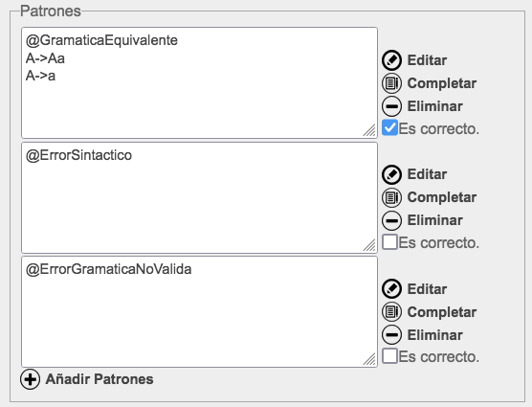Image resolution: width=532 pixels, height=407 pixels.
Task: Click the plus icon for Añadir Patrones
Action: click(31, 379)
